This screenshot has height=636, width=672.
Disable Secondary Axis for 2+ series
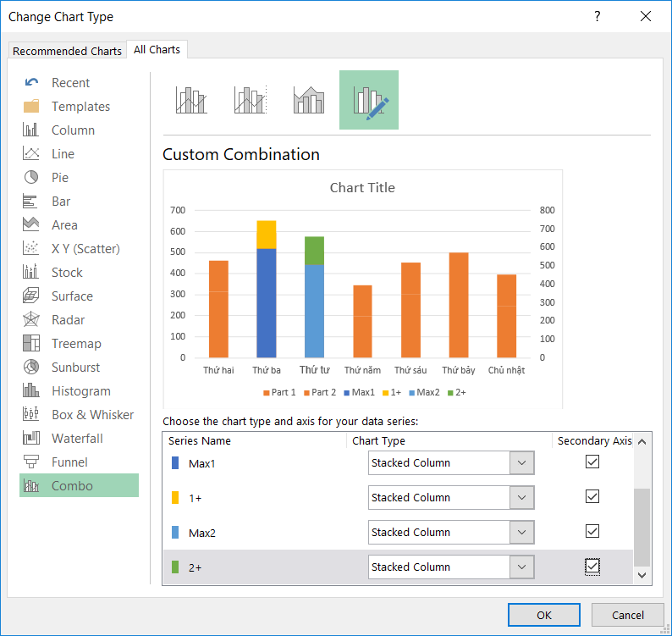(x=592, y=567)
